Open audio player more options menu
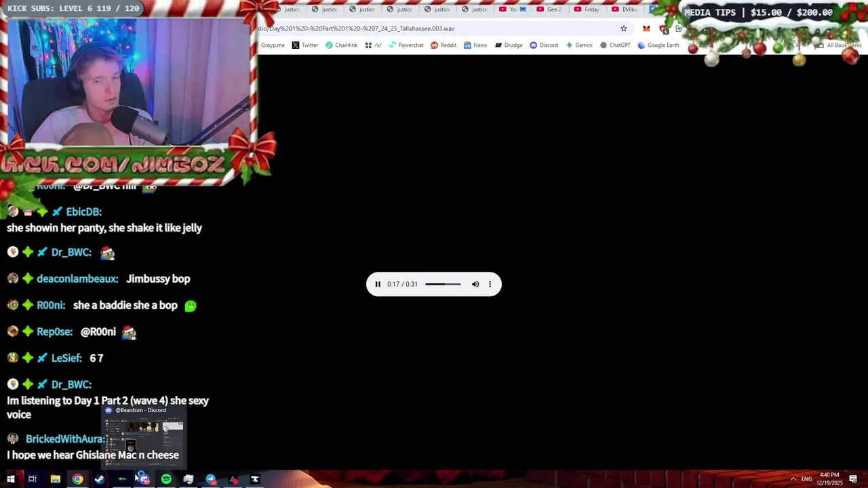The height and width of the screenshot is (488, 868). click(490, 284)
